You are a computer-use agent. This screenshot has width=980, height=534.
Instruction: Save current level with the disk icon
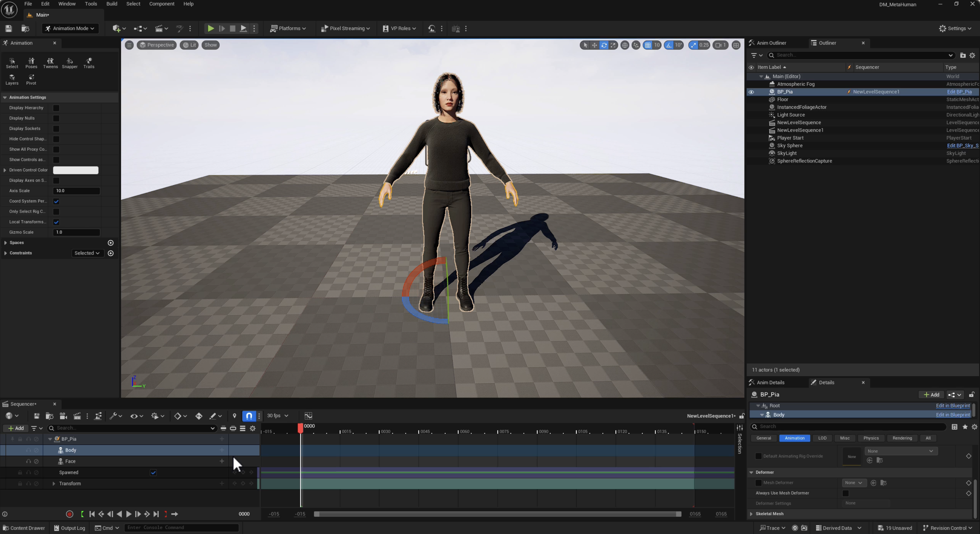9,29
